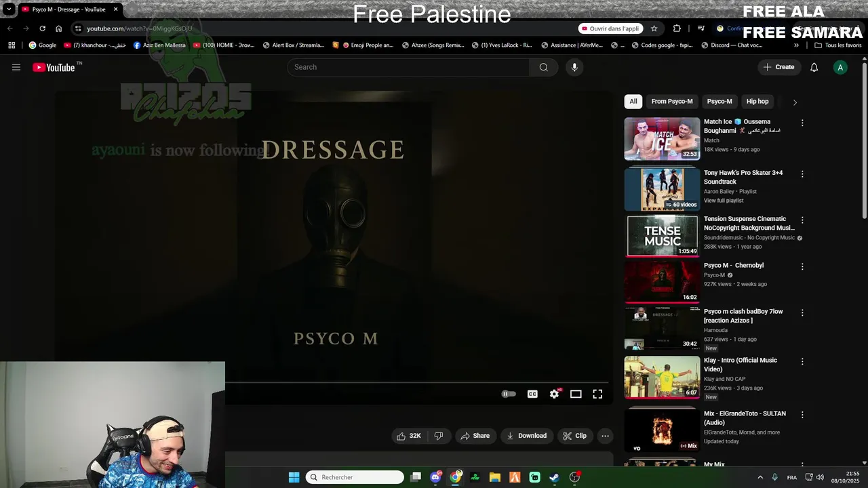
Task: Open options for Psyco m clash reaction
Action: 802,313
